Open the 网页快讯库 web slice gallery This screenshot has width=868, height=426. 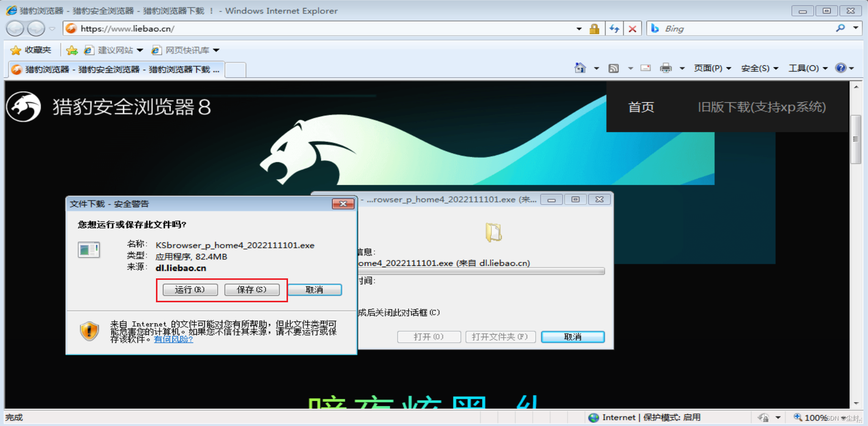(185, 50)
